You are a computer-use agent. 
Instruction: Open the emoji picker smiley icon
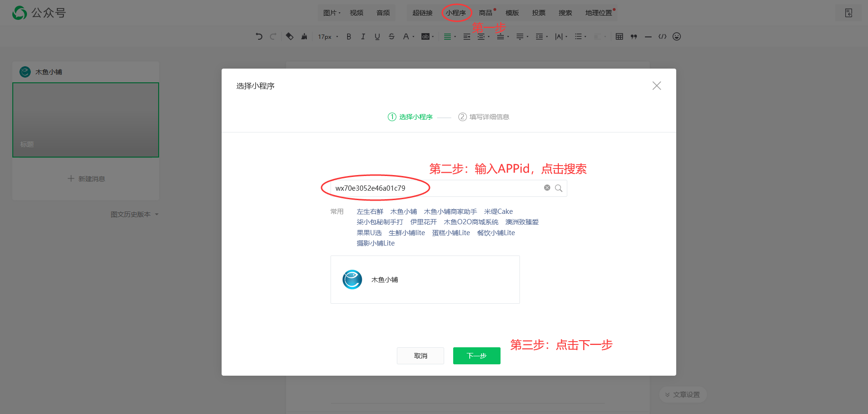677,36
